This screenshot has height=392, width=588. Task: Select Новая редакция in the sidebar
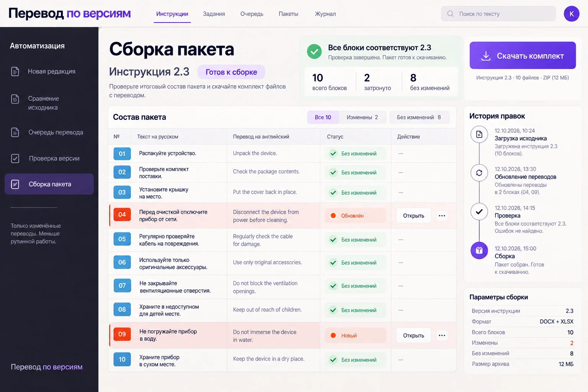coord(49,72)
